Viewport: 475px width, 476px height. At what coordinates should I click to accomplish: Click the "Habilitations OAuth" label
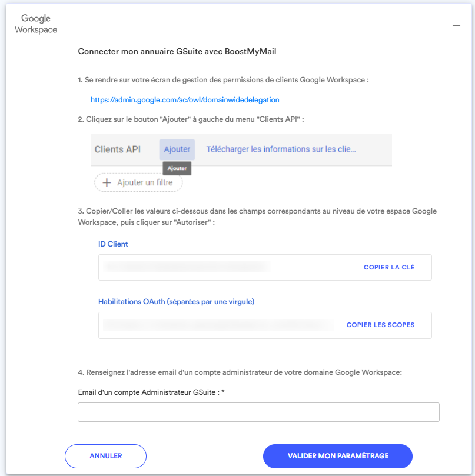pyautogui.click(x=176, y=302)
